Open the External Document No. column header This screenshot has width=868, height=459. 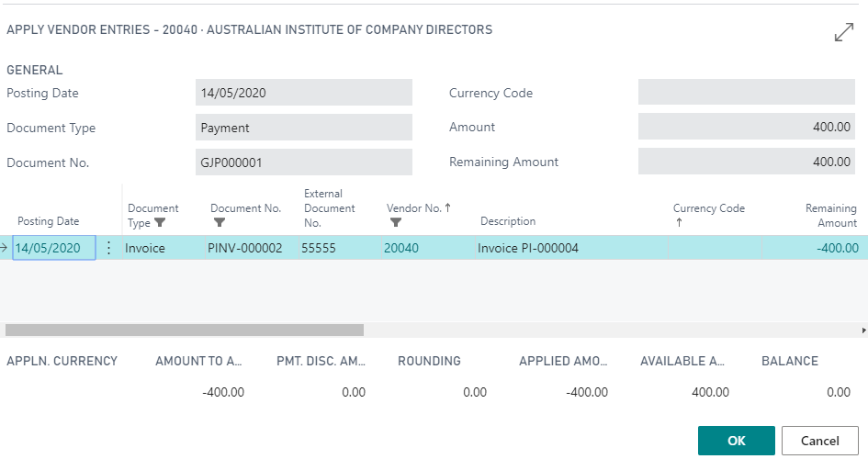coord(329,208)
